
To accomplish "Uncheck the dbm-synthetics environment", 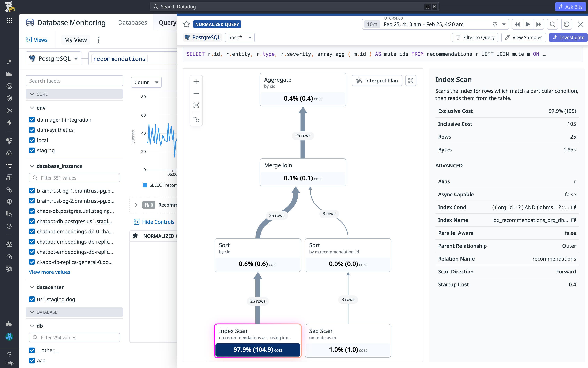I will [x=32, y=130].
